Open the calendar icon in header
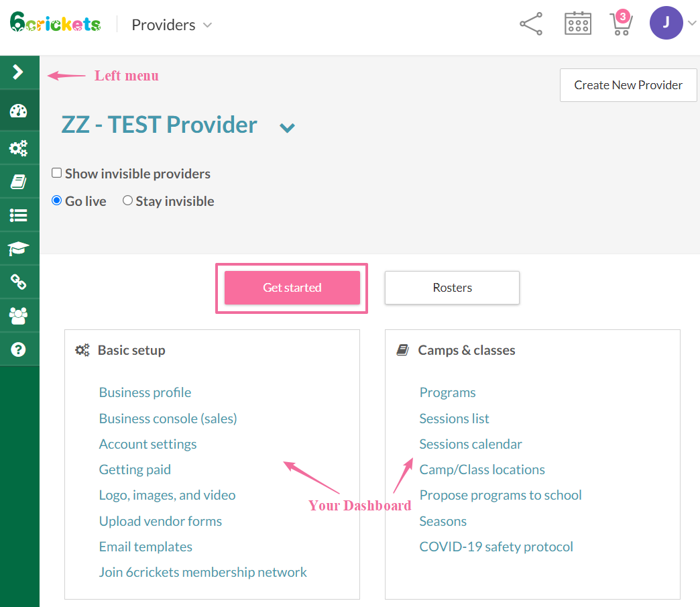Viewport: 700px width, 607px height. [x=578, y=25]
